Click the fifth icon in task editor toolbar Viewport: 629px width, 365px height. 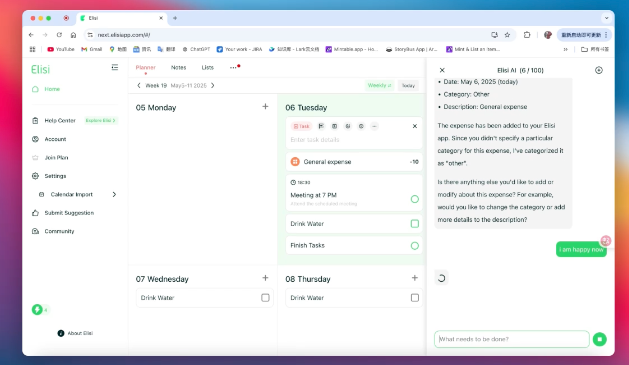[x=361, y=126]
